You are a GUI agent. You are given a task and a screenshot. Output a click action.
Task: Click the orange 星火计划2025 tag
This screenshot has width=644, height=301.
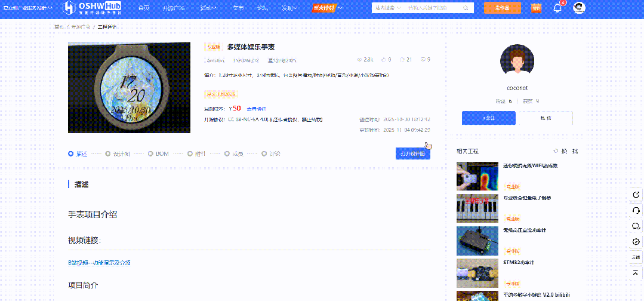click(x=221, y=94)
